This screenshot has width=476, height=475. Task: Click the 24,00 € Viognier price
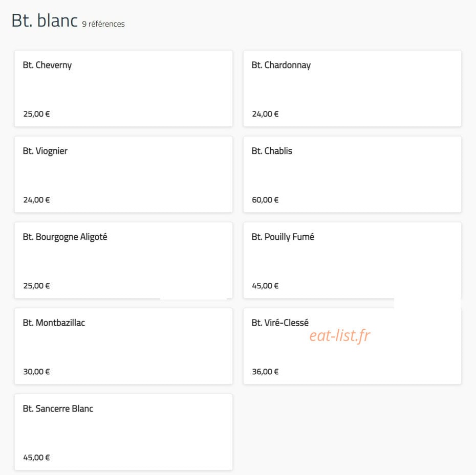(x=36, y=200)
